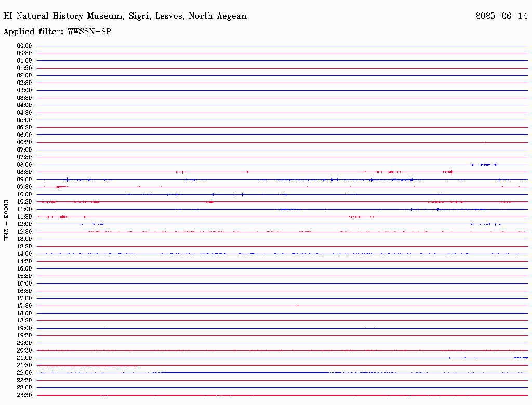Select the 16:00 time label
Viewport: 532px width, 405px height.
pos(24,283)
